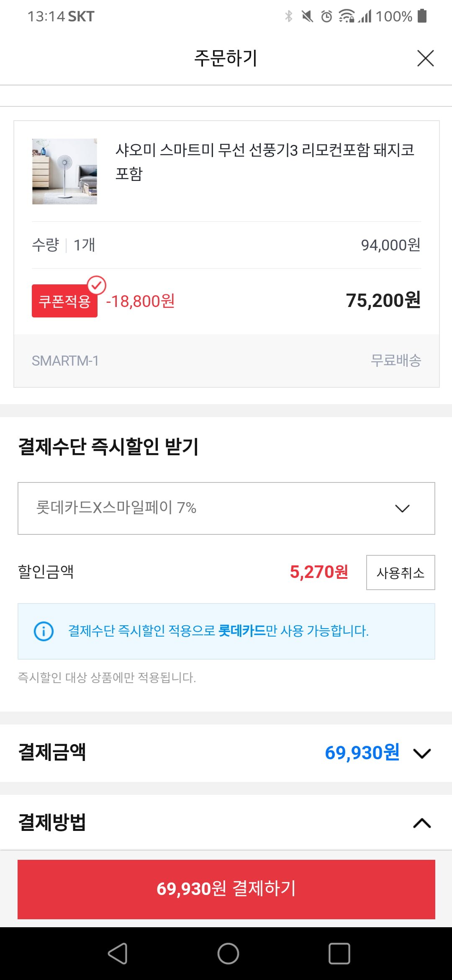
Task: Click the dropdown chevron in payment discount box
Action: tap(402, 508)
